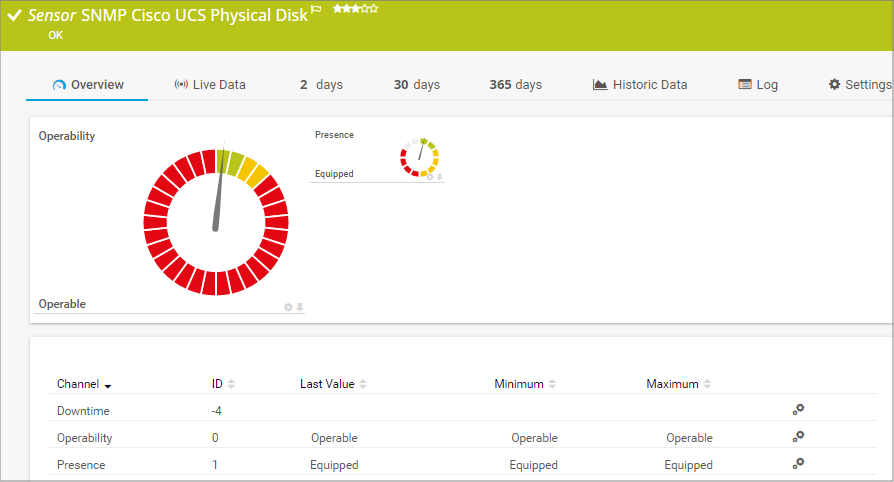This screenshot has height=482, width=894.
Task: Sort the table by Last Value column
Action: click(334, 384)
